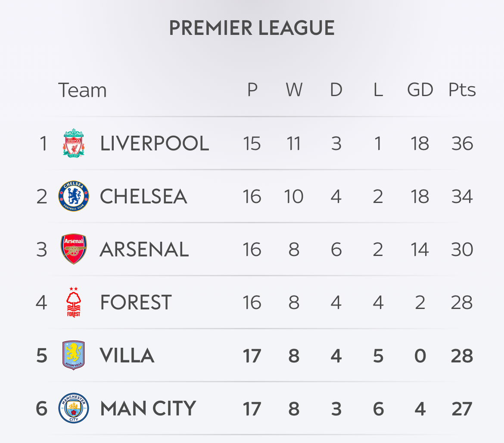Open the CHELSEA team name link
Viewport: 504px width, 443px height.
(143, 197)
